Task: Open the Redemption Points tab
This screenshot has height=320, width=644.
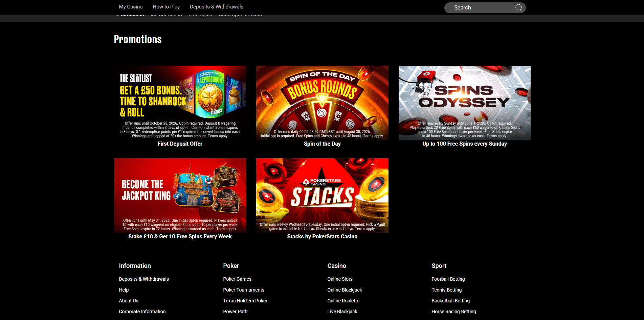Action: pyautogui.click(x=241, y=15)
